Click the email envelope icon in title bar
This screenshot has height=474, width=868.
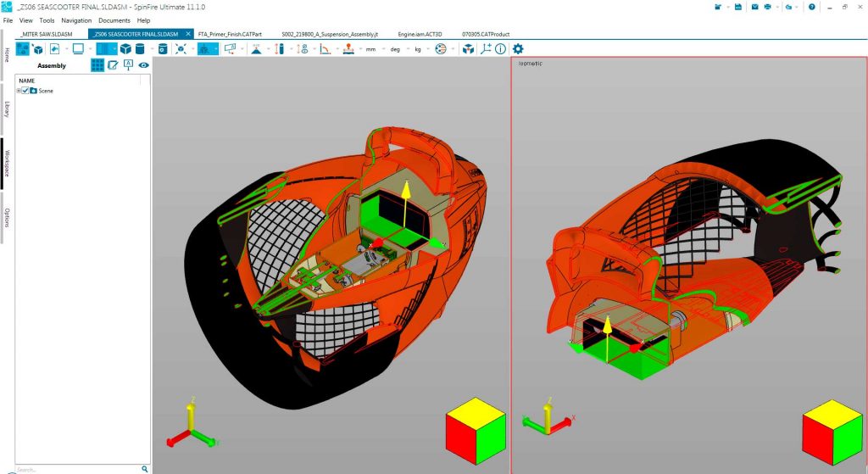[754, 7]
